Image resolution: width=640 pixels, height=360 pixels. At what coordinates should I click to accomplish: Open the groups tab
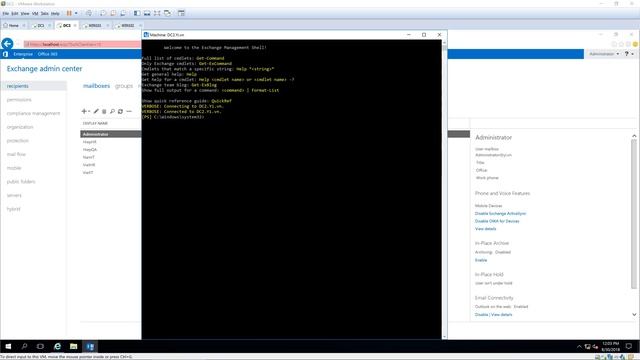pos(124,86)
